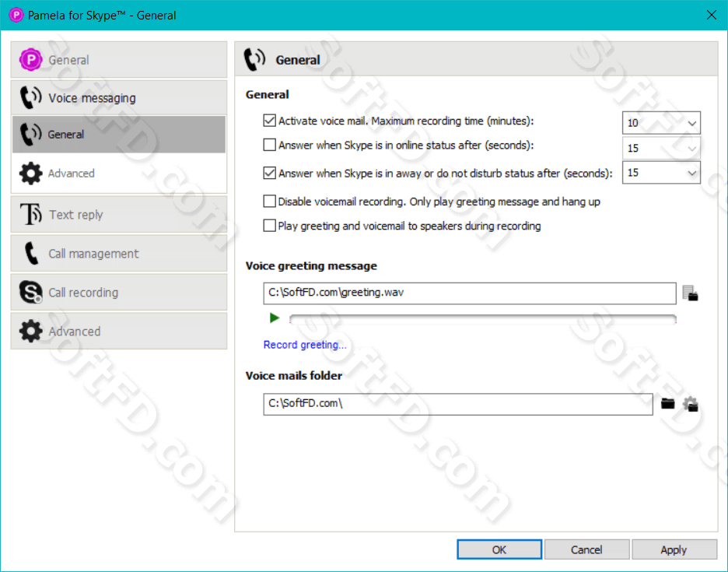
Task: Click the Voice mails folder path field
Action: click(x=458, y=404)
